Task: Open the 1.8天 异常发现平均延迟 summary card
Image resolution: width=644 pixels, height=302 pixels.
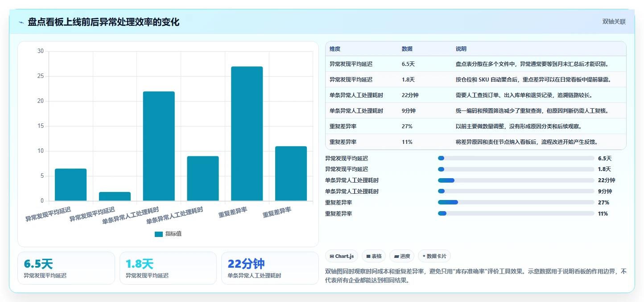Action: point(168,268)
